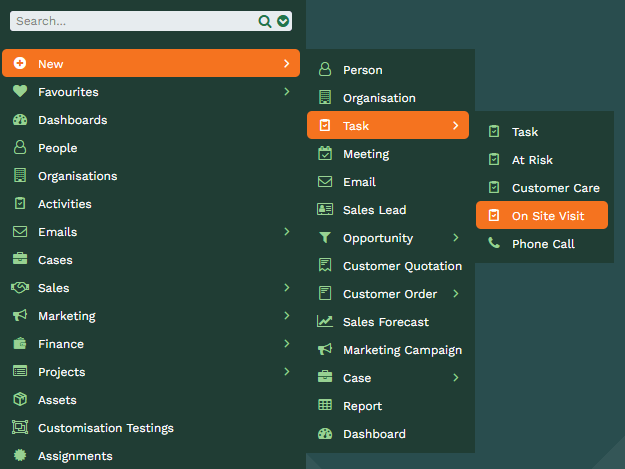625x469 pixels.
Task: Click the Marketing megaphone icon
Action: 20,316
